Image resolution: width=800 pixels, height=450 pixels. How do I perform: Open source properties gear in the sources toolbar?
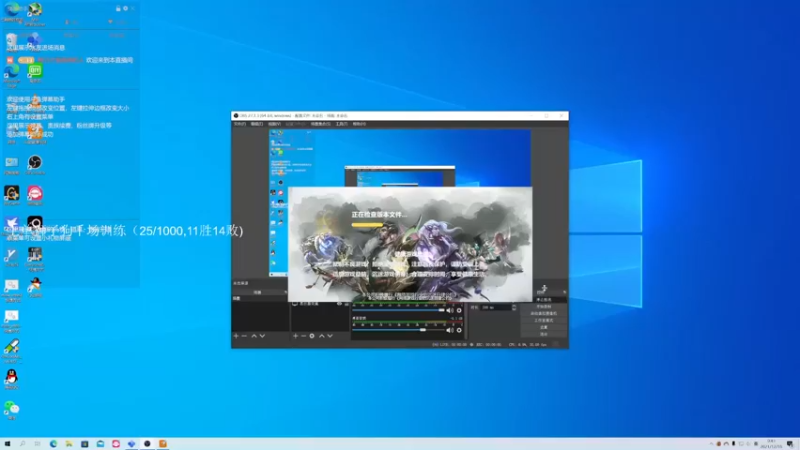(x=312, y=336)
